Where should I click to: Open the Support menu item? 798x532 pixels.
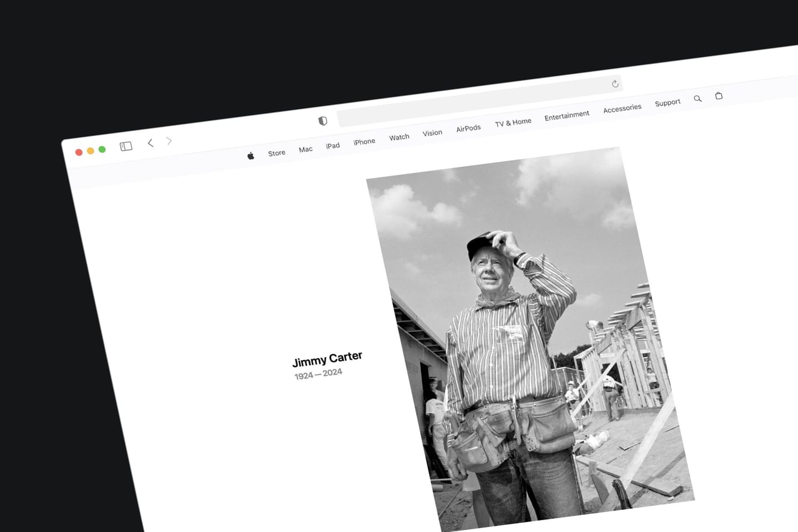[668, 103]
